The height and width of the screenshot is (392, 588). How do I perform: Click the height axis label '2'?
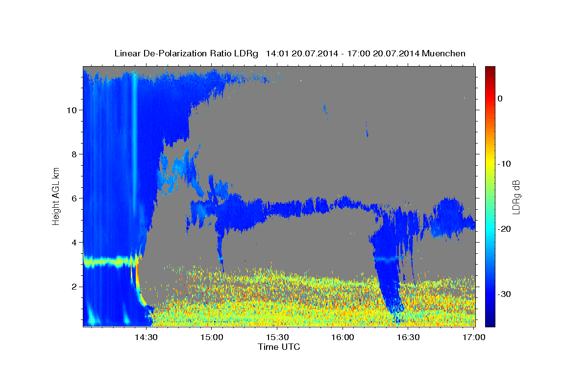[73, 286]
